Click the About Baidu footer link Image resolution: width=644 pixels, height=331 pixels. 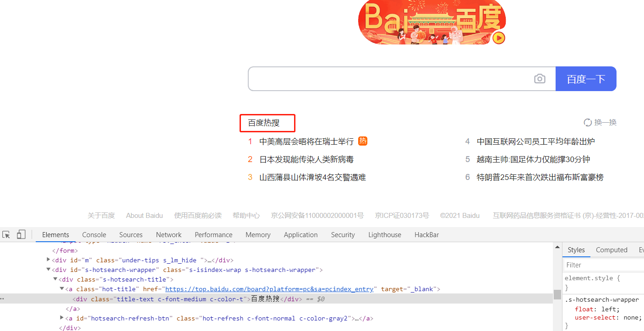click(144, 215)
